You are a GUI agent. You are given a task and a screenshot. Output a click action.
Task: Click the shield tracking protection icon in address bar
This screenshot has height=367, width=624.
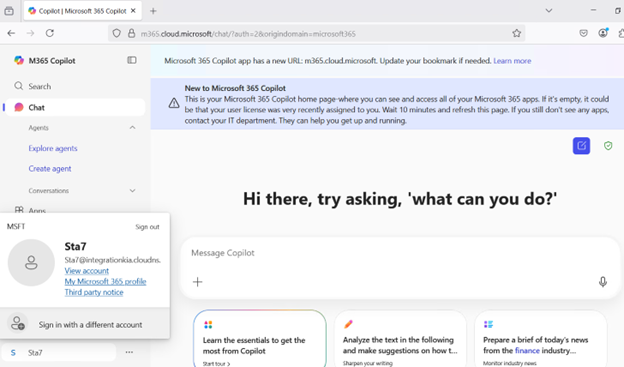(116, 33)
